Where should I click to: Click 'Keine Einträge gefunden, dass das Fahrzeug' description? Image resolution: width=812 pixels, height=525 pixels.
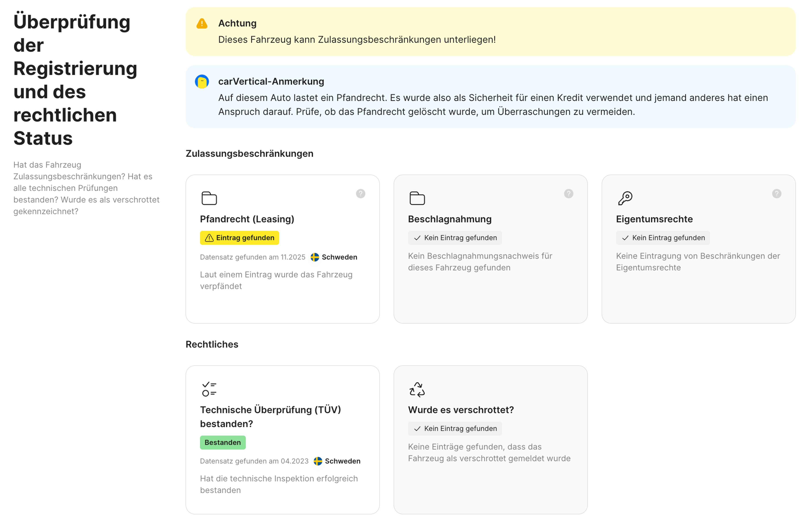coord(489,453)
